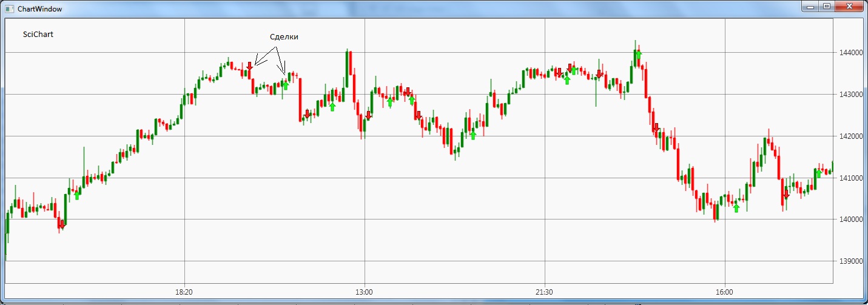
Task: Select the rightmost green up trade arrow
Action: point(818,173)
